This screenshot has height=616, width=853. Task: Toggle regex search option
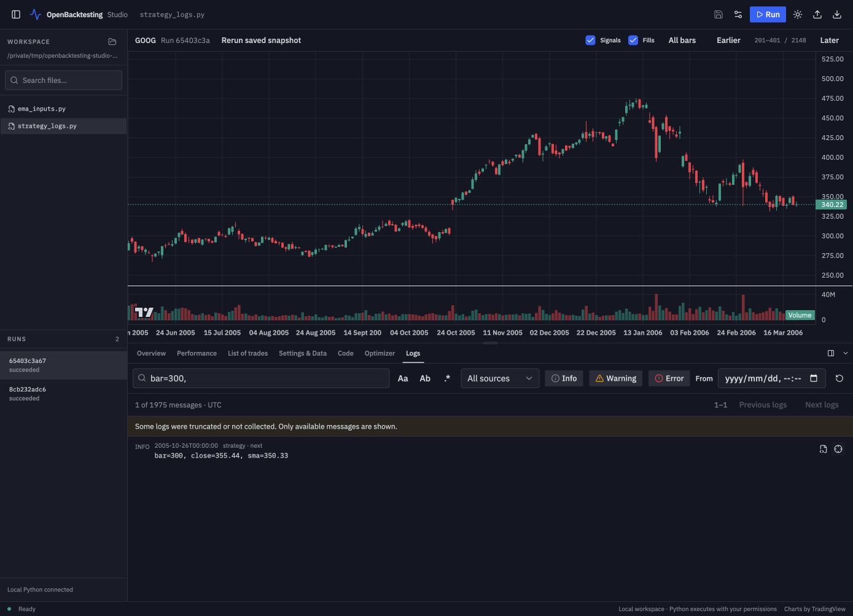tap(447, 378)
